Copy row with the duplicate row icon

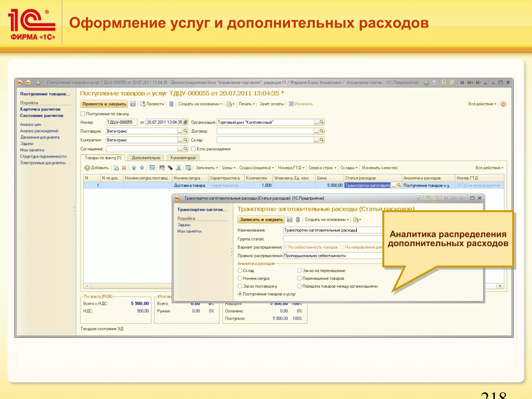pos(116,168)
